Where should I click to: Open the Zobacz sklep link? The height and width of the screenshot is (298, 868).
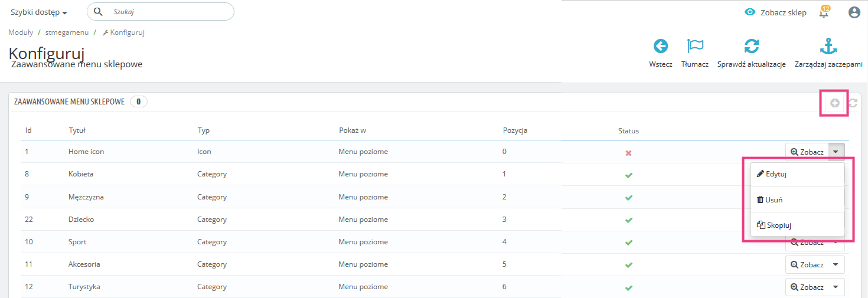tap(775, 12)
